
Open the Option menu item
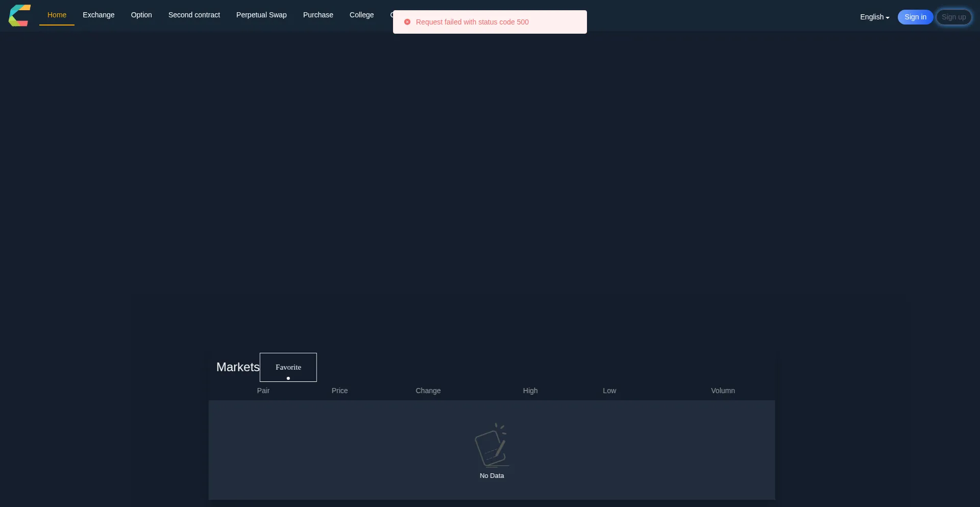[x=141, y=15]
